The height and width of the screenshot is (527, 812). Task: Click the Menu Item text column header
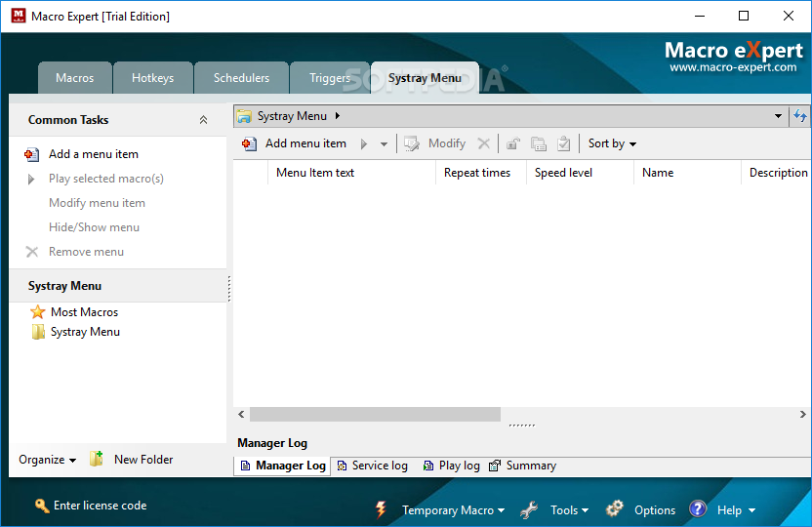(x=351, y=173)
